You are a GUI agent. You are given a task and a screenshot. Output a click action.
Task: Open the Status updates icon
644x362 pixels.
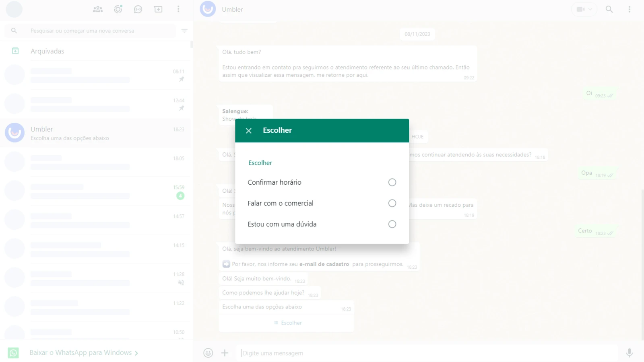[x=118, y=9]
